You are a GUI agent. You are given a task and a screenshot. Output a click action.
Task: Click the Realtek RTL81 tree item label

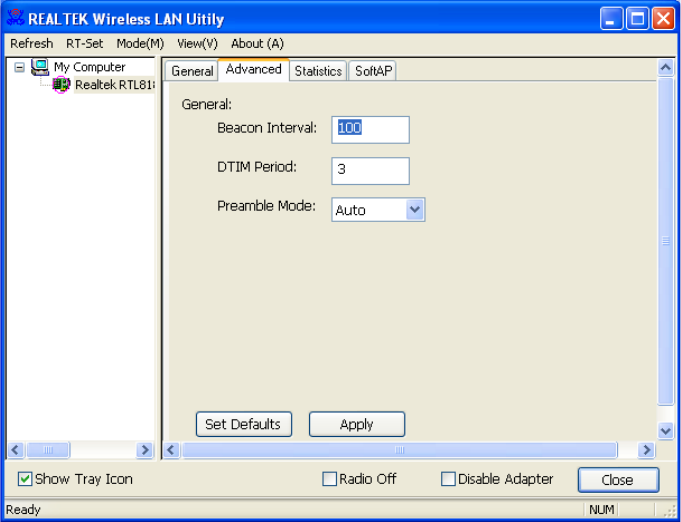pyautogui.click(x=115, y=85)
